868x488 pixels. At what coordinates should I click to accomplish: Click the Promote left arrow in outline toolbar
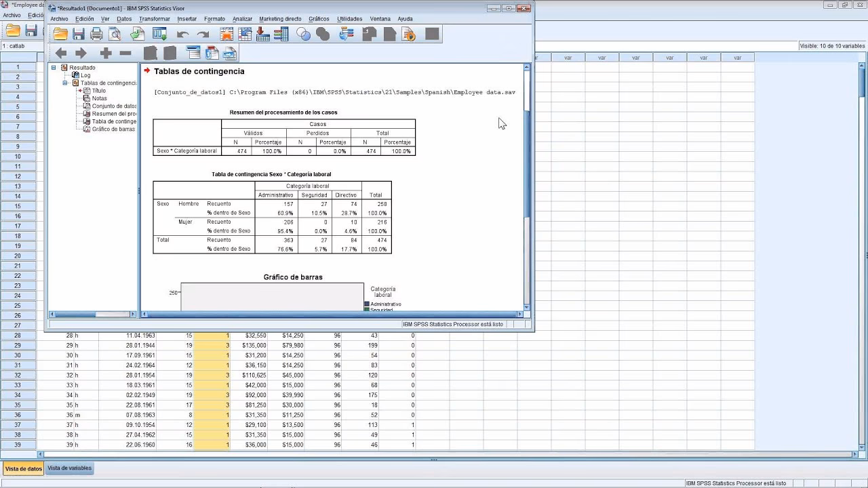61,53
